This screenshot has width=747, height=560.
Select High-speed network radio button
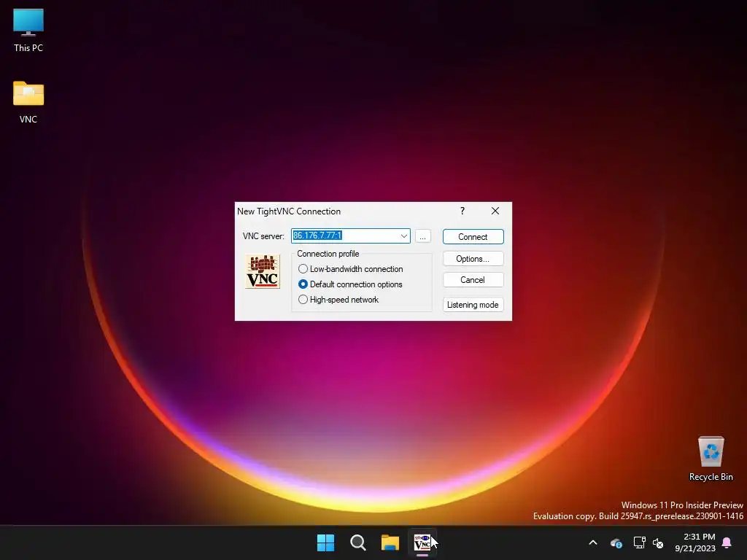[303, 300]
